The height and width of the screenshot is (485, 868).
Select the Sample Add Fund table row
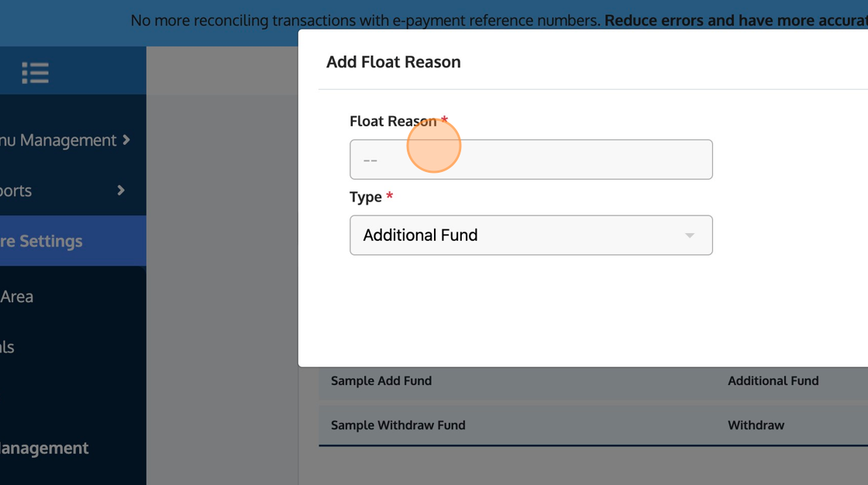coord(381,380)
